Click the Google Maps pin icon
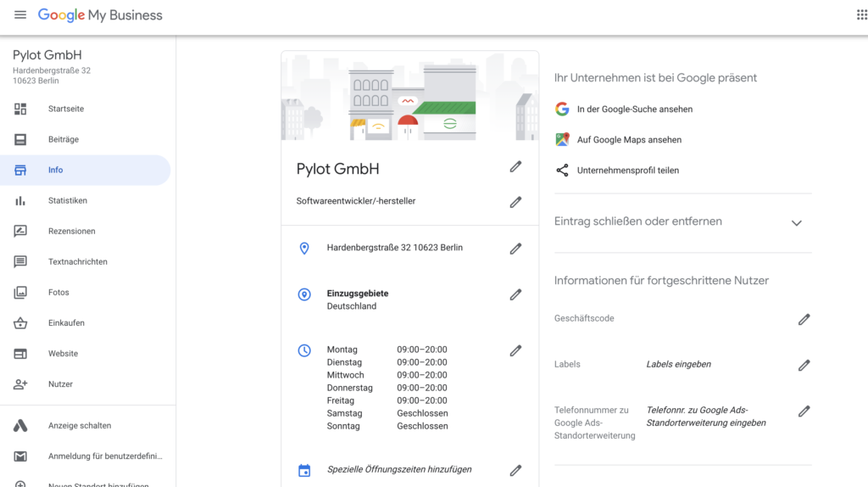The width and height of the screenshot is (868, 487). coord(562,140)
